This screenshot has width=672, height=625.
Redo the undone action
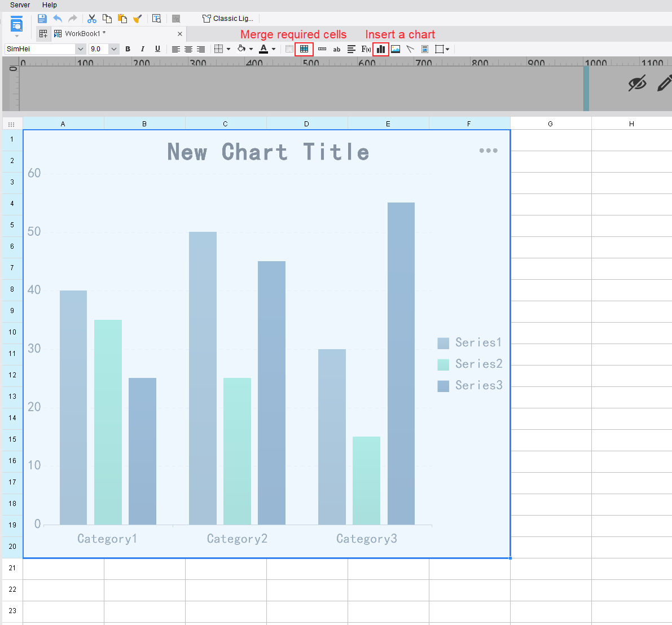click(x=73, y=19)
